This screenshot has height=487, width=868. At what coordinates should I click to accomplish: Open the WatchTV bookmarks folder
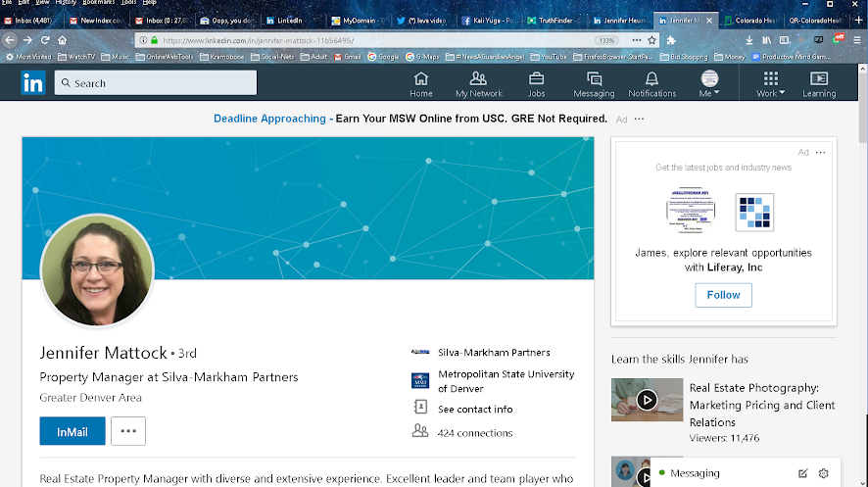click(x=76, y=57)
